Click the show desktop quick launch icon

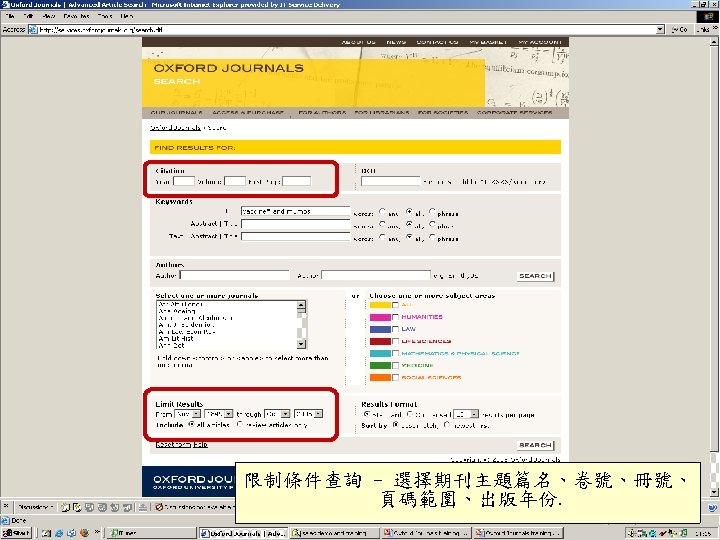pos(47,533)
